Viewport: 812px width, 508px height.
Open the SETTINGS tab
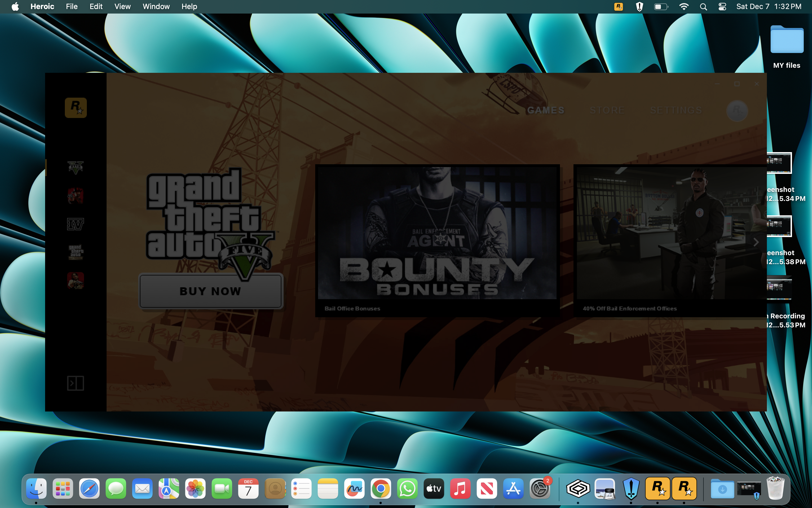click(676, 110)
